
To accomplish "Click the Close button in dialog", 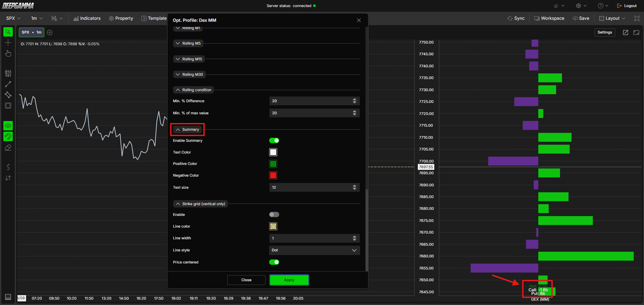I will (246, 280).
